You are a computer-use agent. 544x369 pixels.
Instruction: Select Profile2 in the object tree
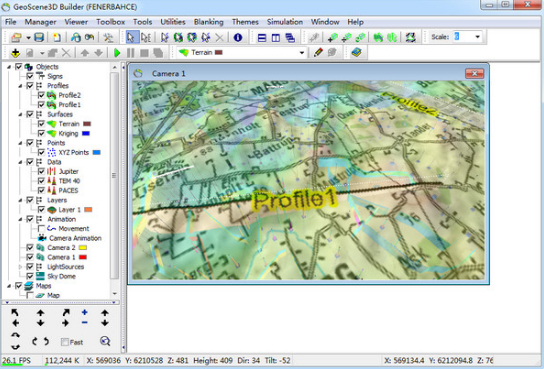coord(69,95)
